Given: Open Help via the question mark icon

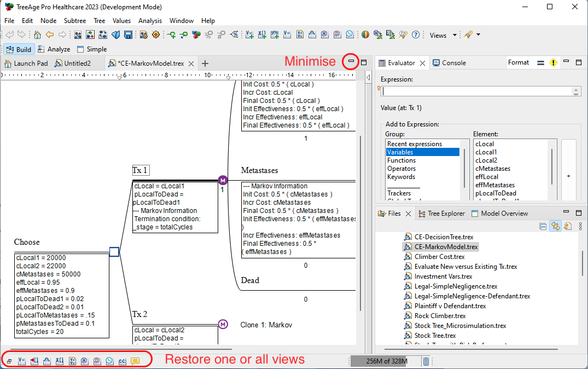Looking at the screenshot, I should [415, 35].
